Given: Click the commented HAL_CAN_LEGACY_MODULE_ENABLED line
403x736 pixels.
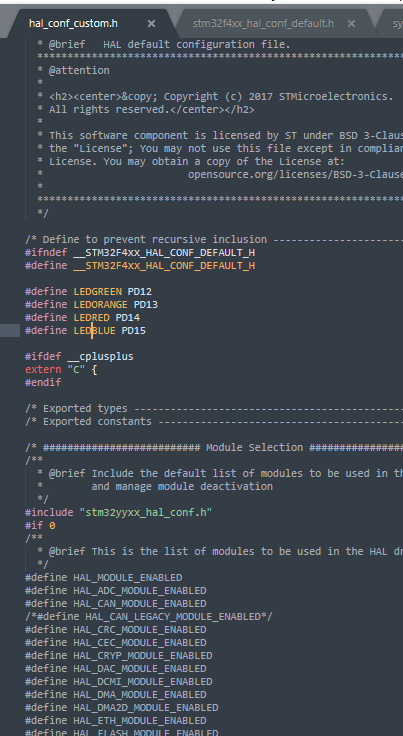Looking at the screenshot, I should point(148,616).
